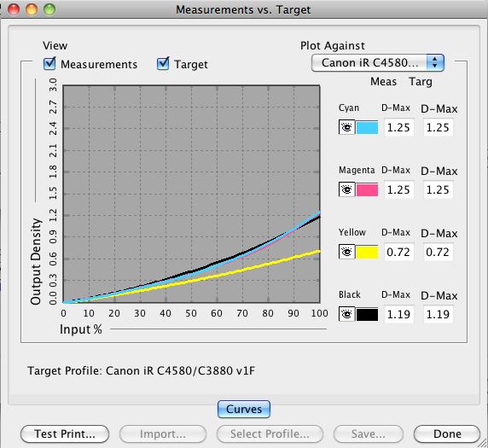Select the Curves tab button
Screen dimensions: 488x448
244,409
